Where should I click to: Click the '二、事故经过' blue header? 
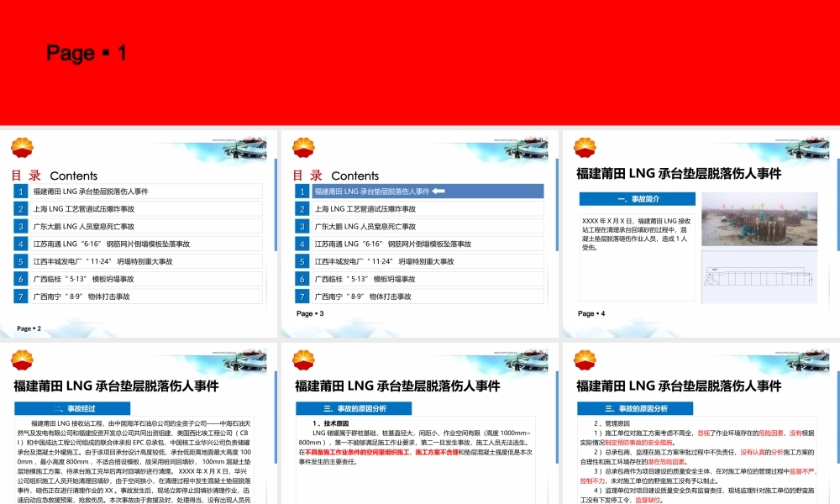(72, 408)
